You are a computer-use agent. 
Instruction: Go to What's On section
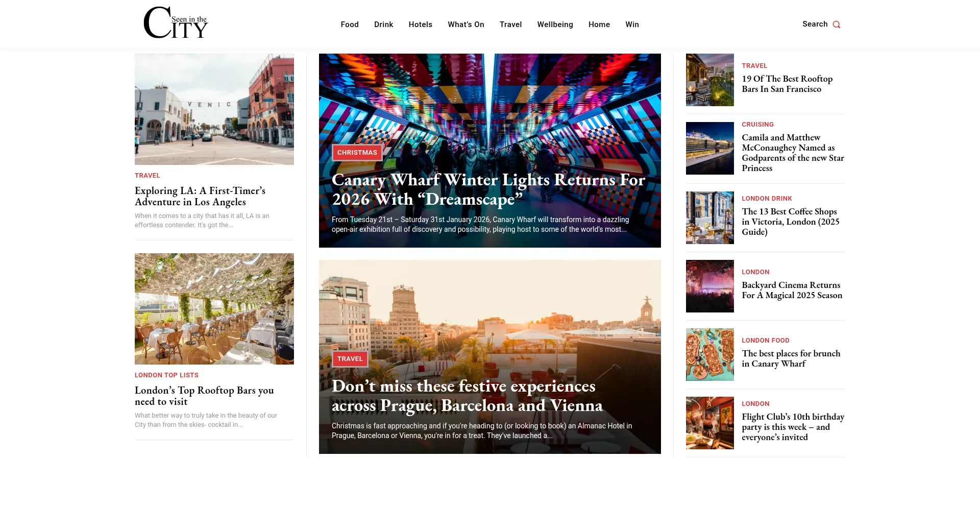point(465,25)
